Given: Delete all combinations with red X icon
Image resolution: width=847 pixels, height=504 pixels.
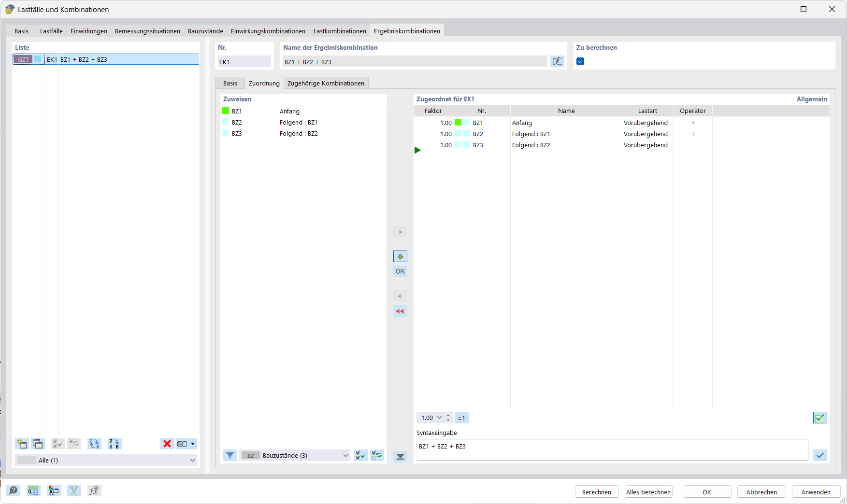Looking at the screenshot, I should (x=167, y=444).
